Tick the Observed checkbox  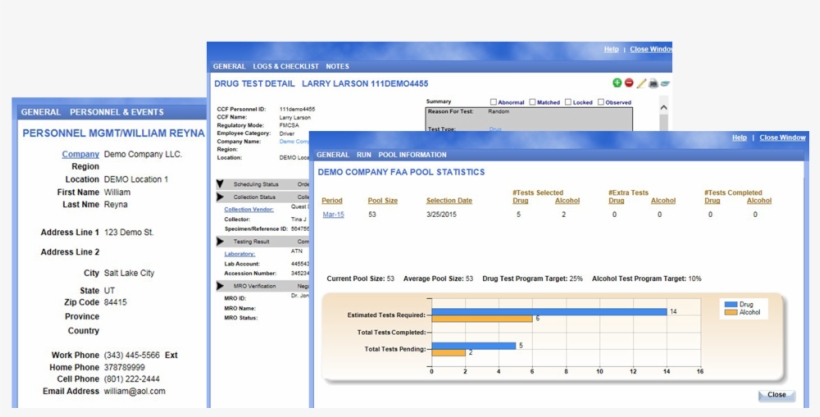(601, 102)
